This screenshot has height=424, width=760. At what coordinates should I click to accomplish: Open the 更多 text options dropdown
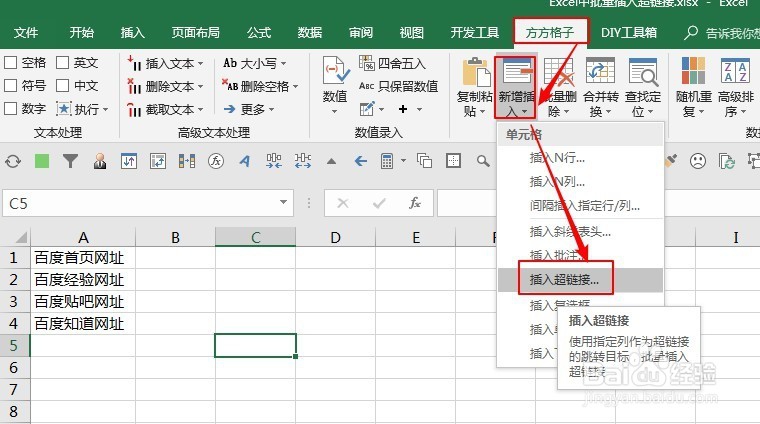click(249, 110)
